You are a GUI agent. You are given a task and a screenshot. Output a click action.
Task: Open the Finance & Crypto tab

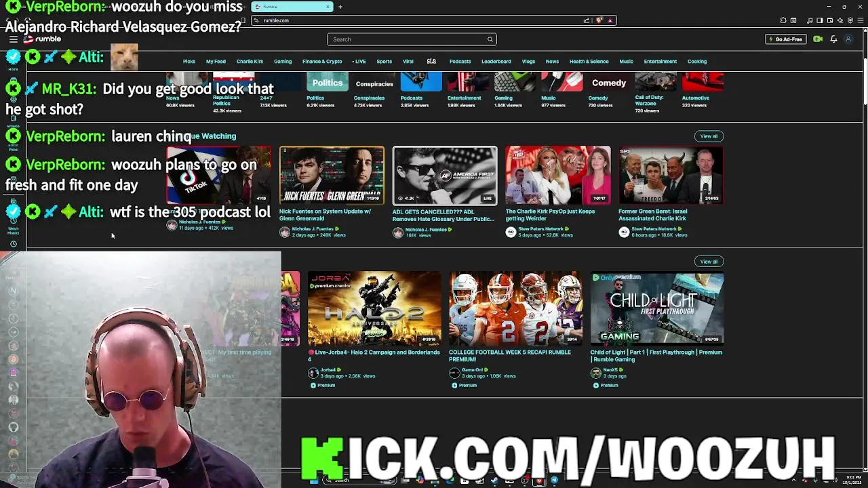click(322, 62)
